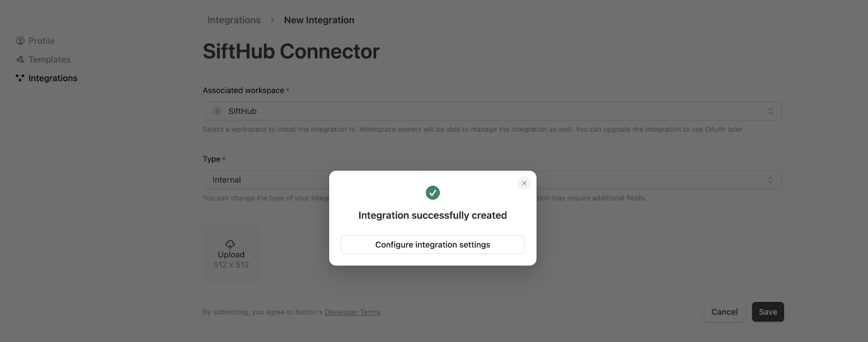Click the 512 x 512 upload label
The image size is (868, 342).
(x=231, y=264)
